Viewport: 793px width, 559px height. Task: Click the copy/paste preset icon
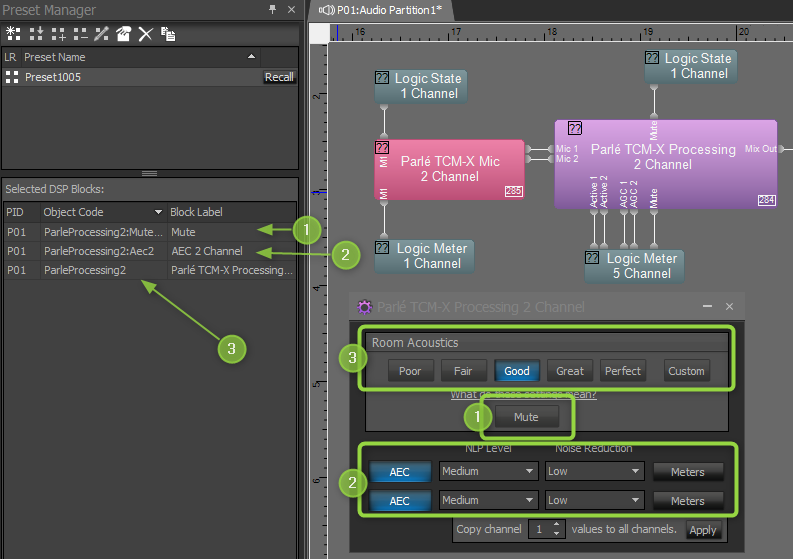(x=168, y=33)
